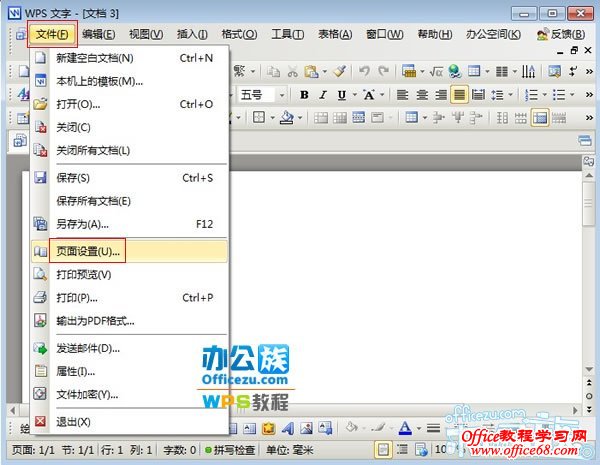Screen dimensions: 600x465
Task: Align text left
Action: pyautogui.click(x=402, y=95)
